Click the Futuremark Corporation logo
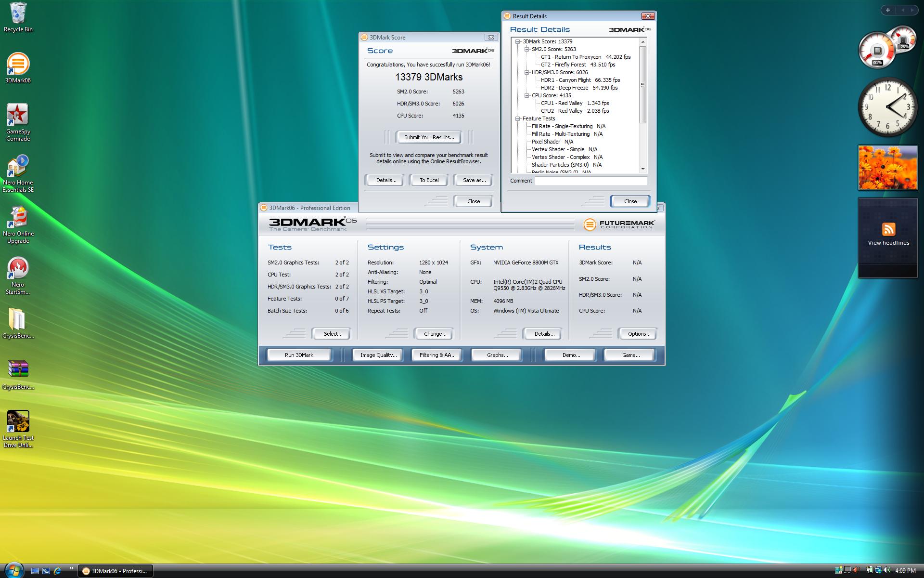 pyautogui.click(x=619, y=224)
